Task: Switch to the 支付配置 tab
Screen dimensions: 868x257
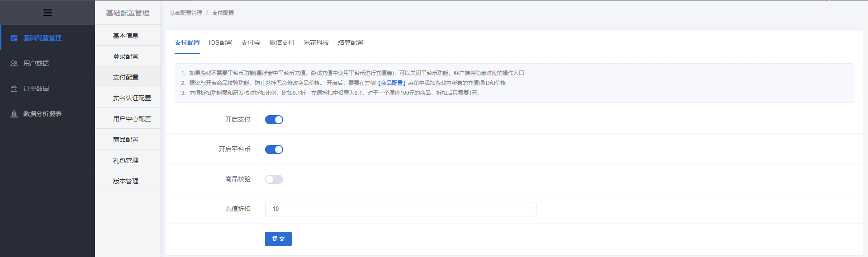Action: (x=187, y=42)
